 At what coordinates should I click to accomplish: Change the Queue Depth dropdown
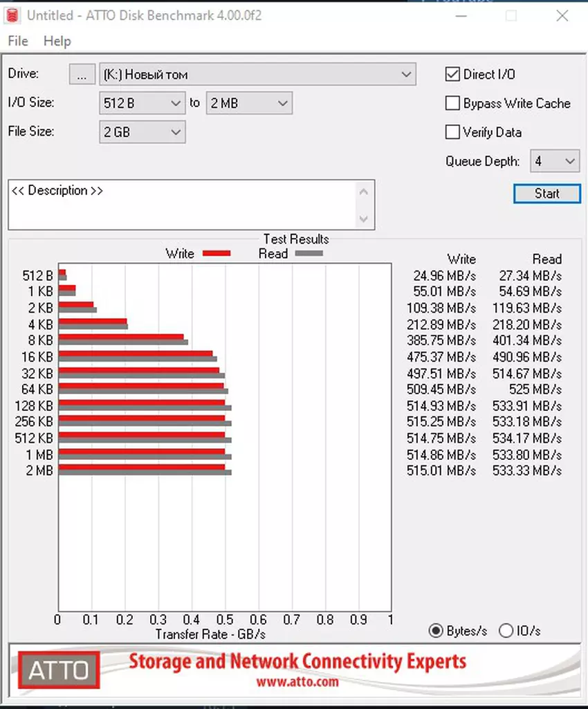pyautogui.click(x=555, y=162)
